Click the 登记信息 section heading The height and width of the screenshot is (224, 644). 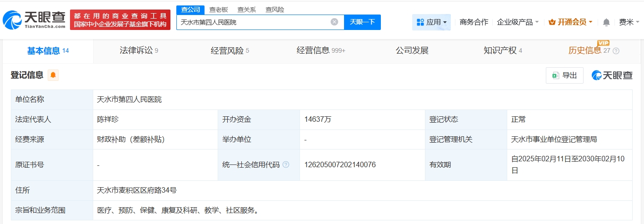(27, 75)
